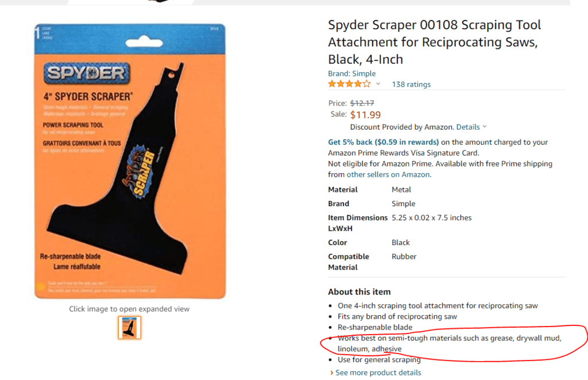Click the Spyder Scraper 00108 product title
This screenshot has height=380, width=588.
pyautogui.click(x=434, y=42)
